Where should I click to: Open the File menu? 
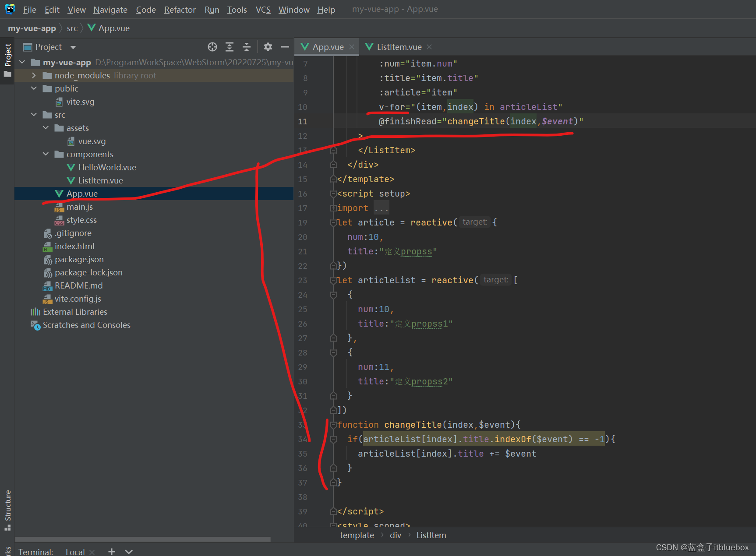click(29, 10)
